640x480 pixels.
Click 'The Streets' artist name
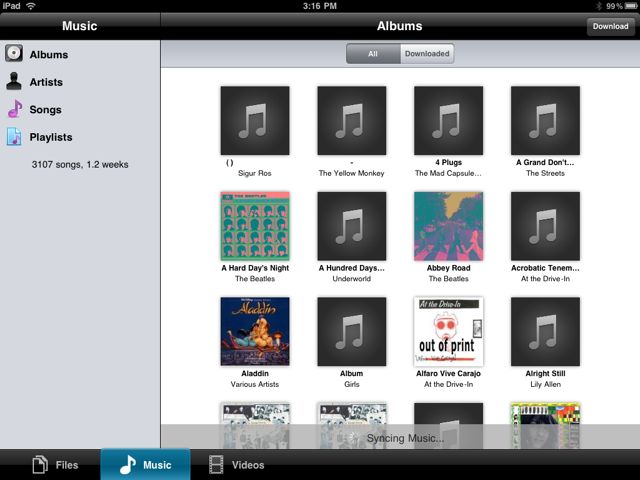pos(545,173)
